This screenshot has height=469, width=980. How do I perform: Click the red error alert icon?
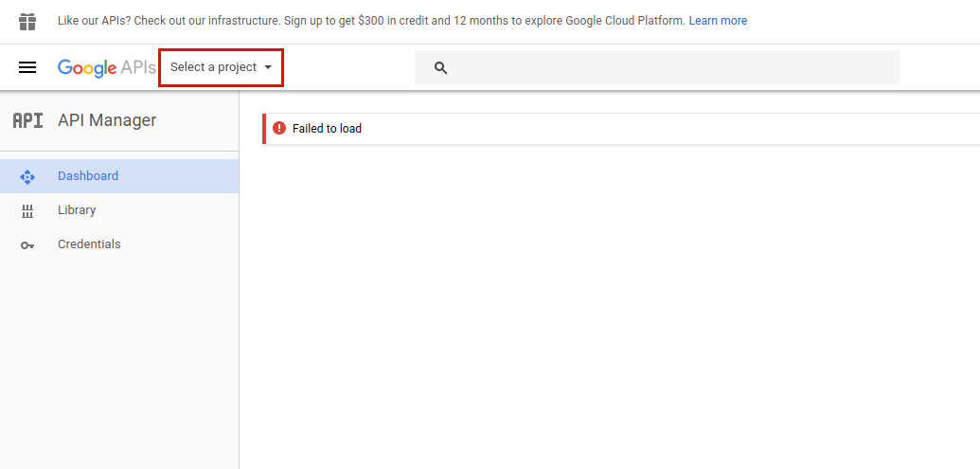279,128
